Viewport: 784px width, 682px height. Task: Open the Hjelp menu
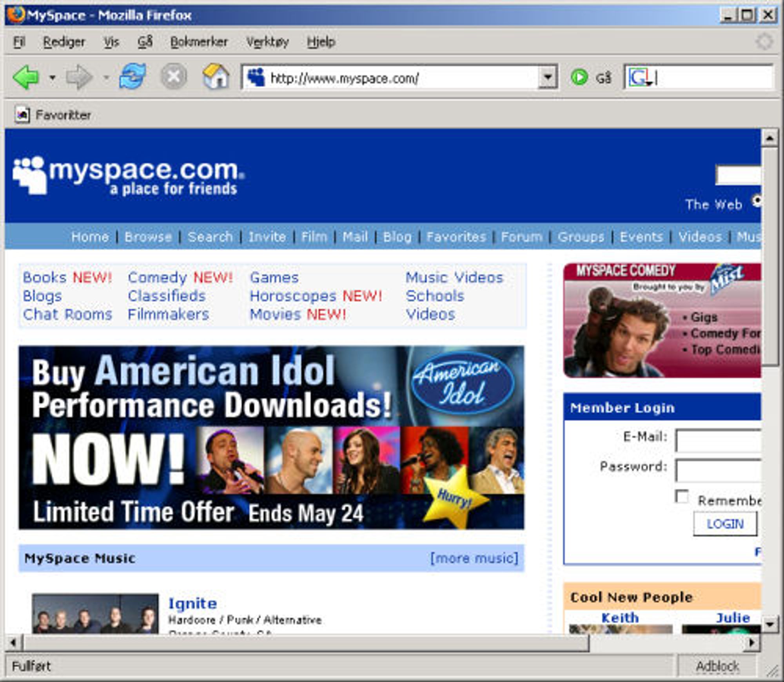pos(321,42)
